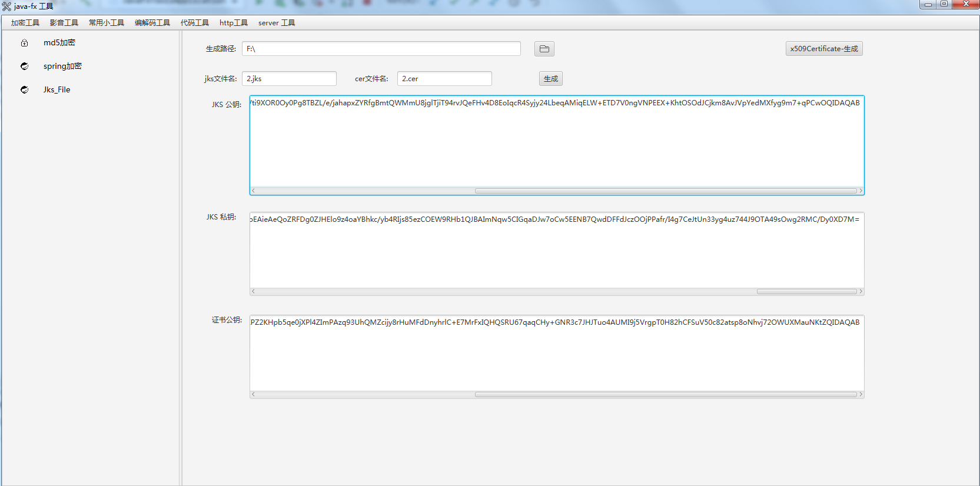Screen dimensions: 980x486
Task: Click the folder browse icon button
Action: 544,49
